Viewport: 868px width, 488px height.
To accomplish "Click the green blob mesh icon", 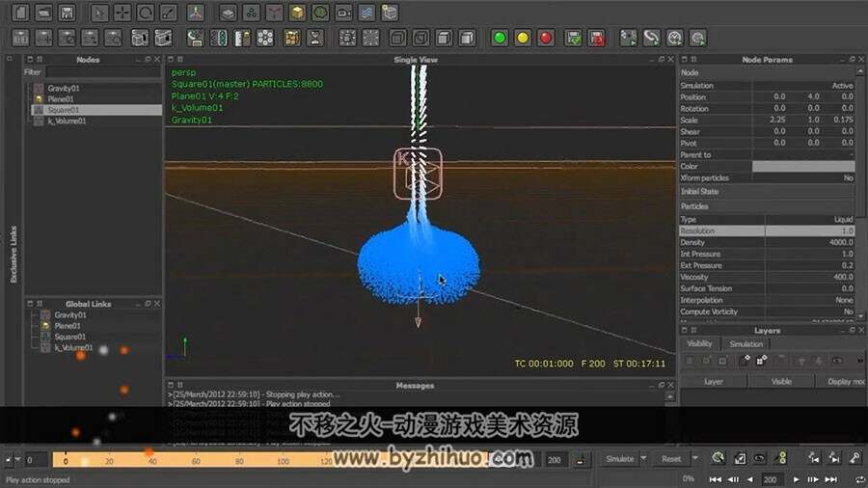I will pyautogui.click(x=320, y=13).
